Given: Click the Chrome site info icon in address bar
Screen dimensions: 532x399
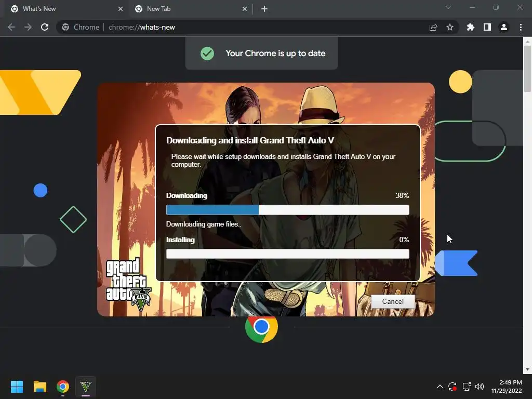Looking at the screenshot, I should coord(65,27).
